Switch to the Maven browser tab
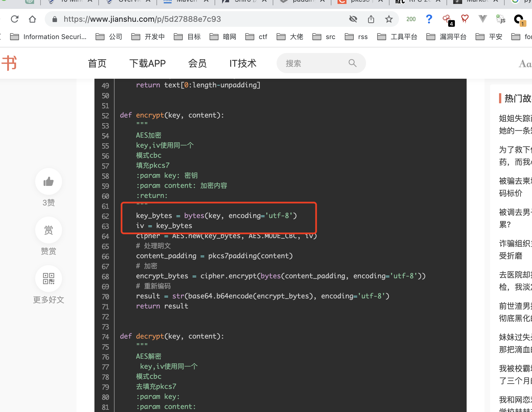This screenshot has width=532, height=412. 186,1
